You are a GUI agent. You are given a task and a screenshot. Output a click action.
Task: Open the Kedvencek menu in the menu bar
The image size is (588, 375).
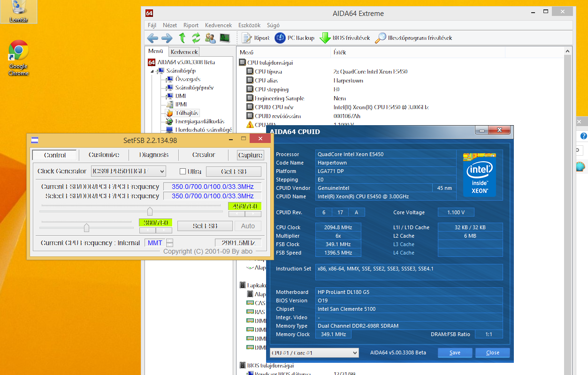tap(219, 25)
